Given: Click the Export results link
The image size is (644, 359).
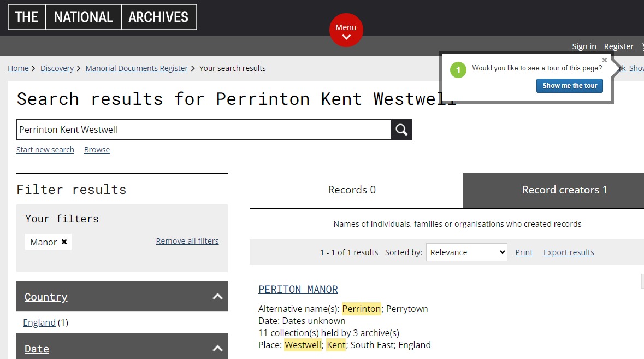Looking at the screenshot, I should [569, 252].
